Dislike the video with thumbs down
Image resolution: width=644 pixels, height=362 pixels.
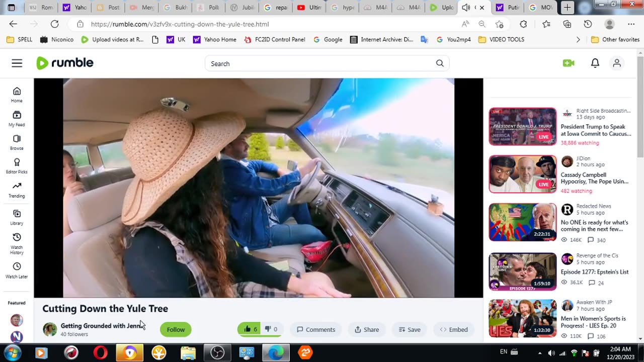click(272, 329)
